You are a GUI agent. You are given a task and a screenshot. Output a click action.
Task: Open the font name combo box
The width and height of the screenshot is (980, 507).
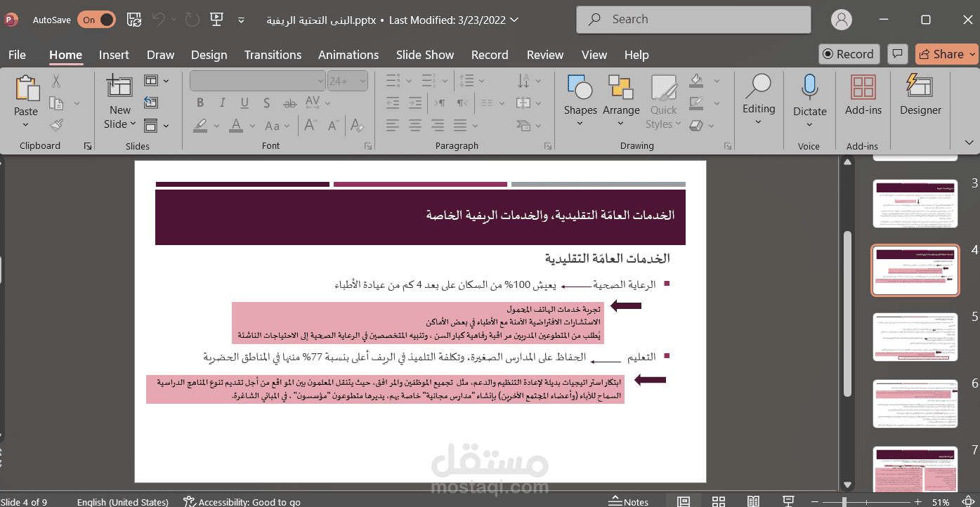coord(257,81)
